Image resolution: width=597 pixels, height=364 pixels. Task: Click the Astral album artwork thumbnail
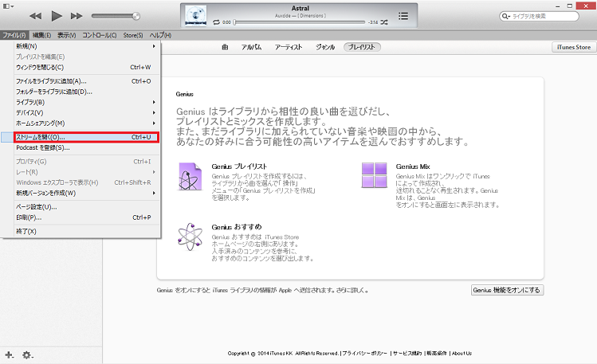[x=196, y=16]
